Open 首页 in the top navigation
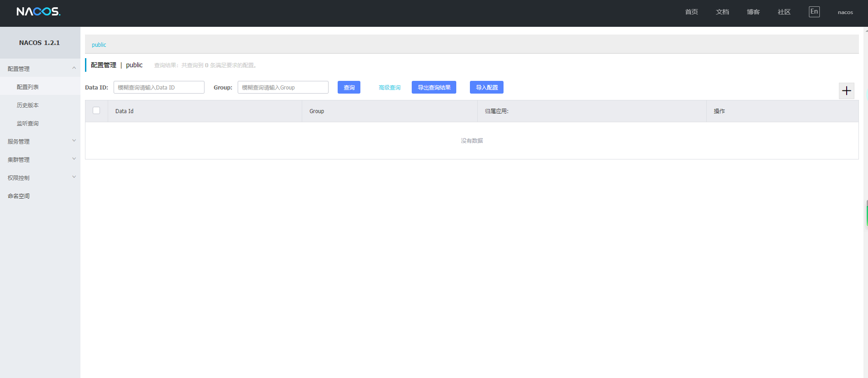This screenshot has width=868, height=378. pos(692,12)
